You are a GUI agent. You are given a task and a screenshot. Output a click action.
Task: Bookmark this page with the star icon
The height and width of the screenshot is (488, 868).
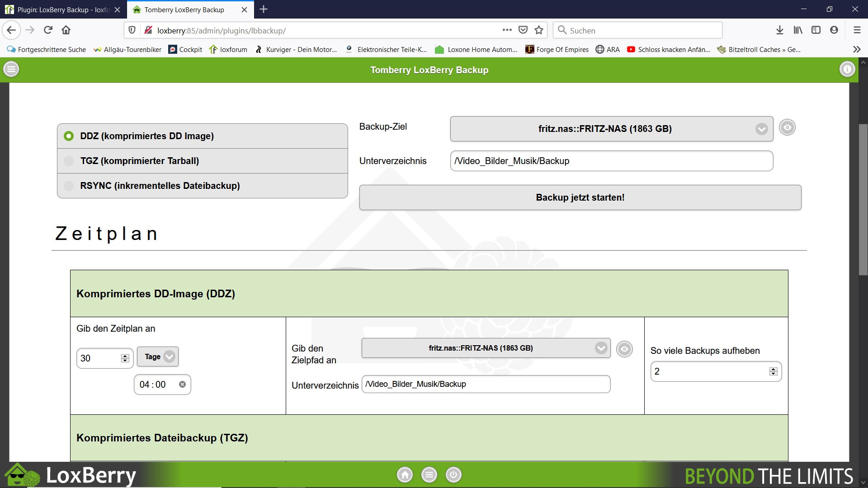point(538,30)
